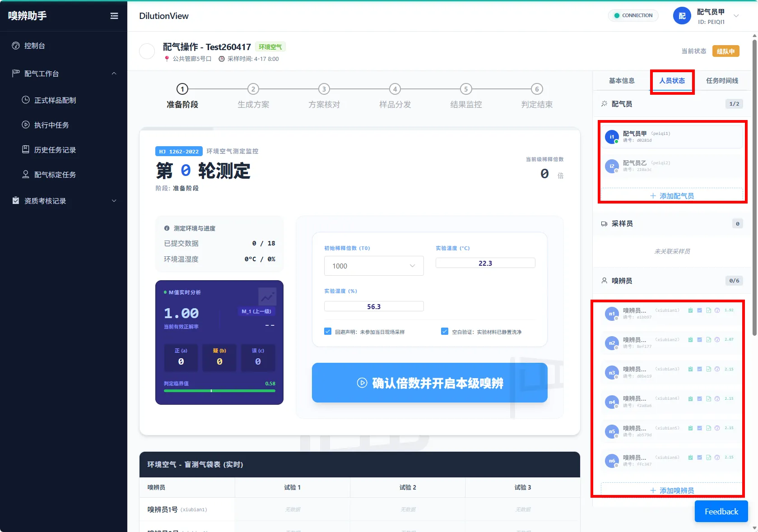This screenshot has width=758, height=532.
Task: Switch to 人员状态 tab
Action: 672,81
